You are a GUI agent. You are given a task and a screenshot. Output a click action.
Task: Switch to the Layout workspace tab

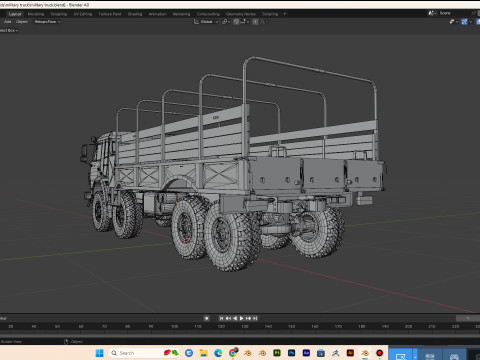pos(15,14)
